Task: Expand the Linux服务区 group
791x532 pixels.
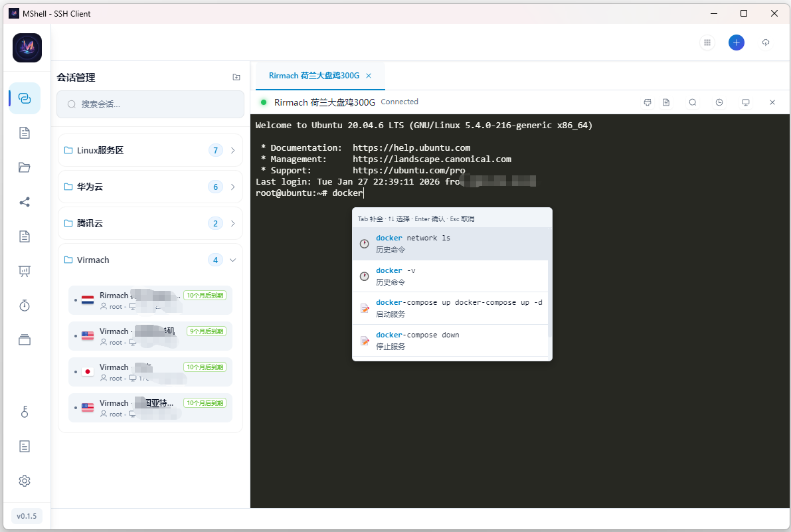Action: pyautogui.click(x=150, y=151)
